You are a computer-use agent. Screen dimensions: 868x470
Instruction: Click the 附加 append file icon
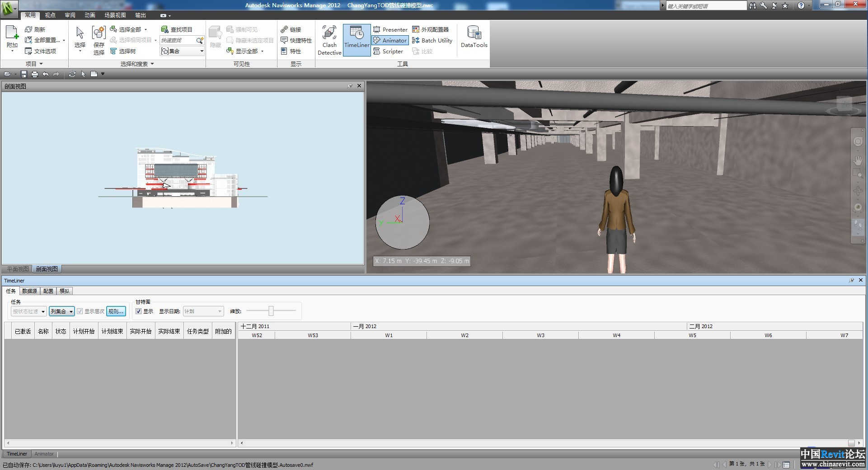12,33
